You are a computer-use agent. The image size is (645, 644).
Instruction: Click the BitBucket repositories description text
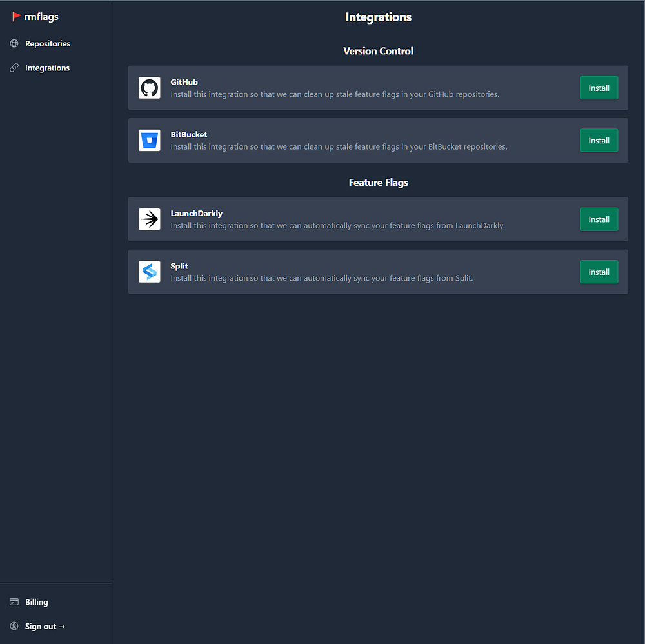[339, 147]
